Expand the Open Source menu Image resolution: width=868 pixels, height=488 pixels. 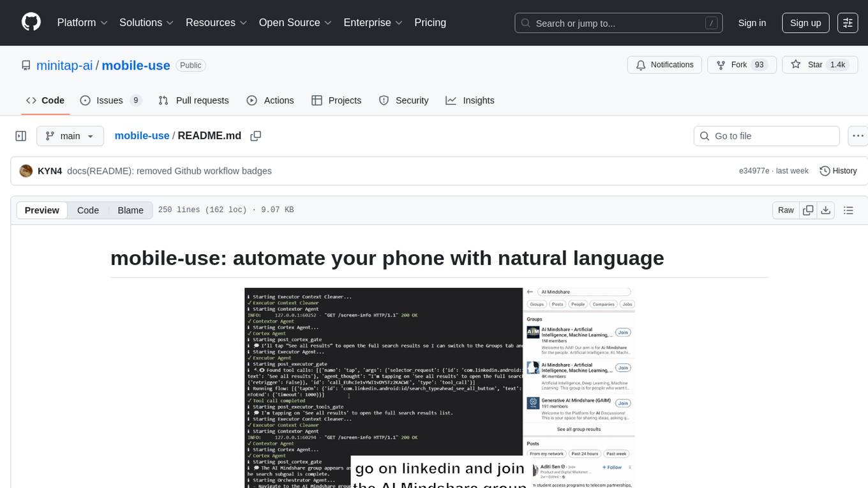point(296,22)
